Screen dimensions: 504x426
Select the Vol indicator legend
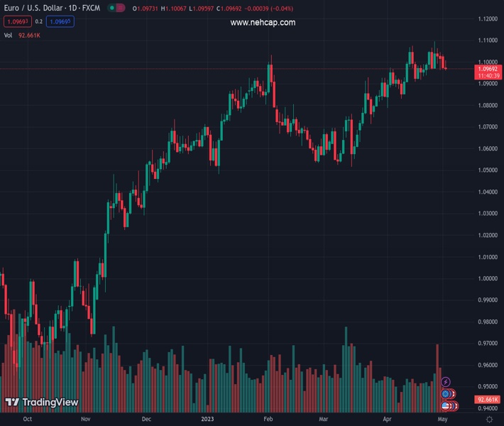pos(8,35)
